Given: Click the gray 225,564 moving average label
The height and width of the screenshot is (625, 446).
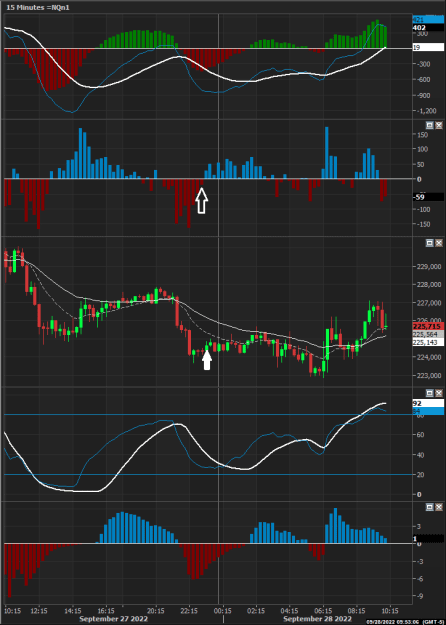Looking at the screenshot, I should pyautogui.click(x=428, y=334).
